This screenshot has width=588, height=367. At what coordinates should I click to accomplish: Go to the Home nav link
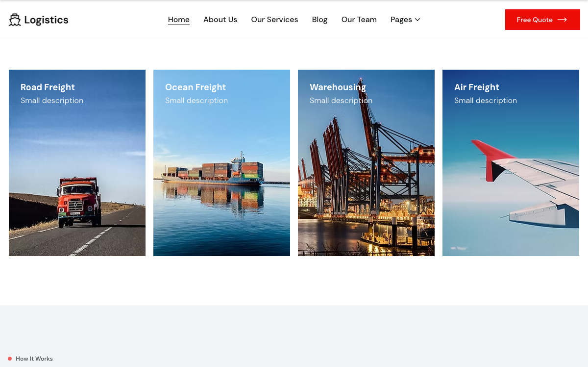pyautogui.click(x=179, y=20)
